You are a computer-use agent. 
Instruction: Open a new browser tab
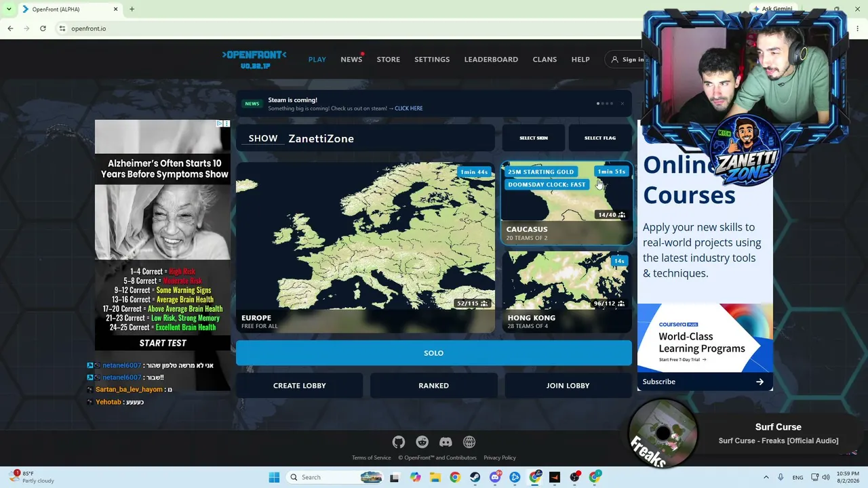click(x=132, y=9)
